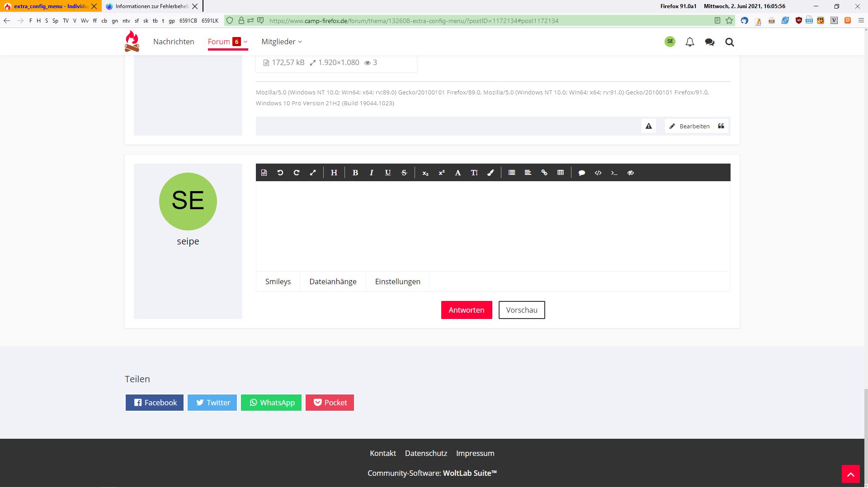868x488 pixels.
Task: Click the Vorschau preview button
Action: tap(522, 310)
